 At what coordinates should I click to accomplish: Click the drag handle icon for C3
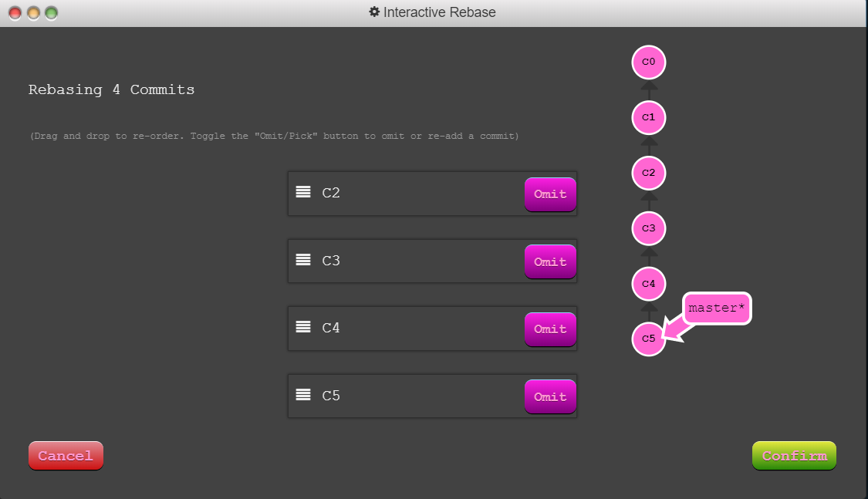click(303, 260)
